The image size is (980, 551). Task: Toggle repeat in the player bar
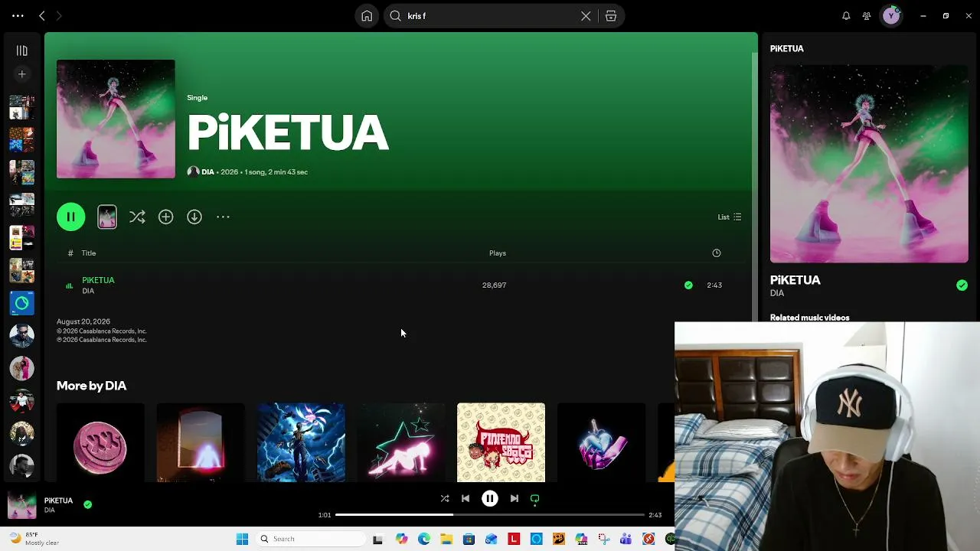point(535,498)
